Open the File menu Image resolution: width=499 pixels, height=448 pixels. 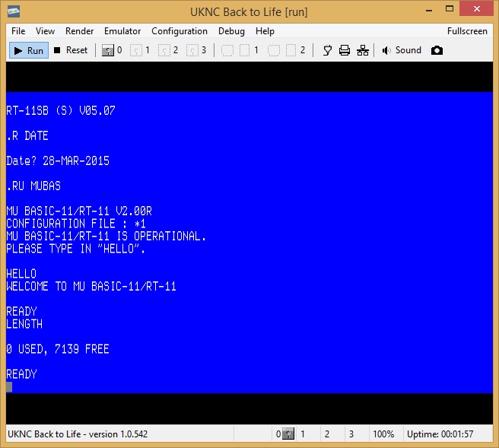(x=18, y=31)
